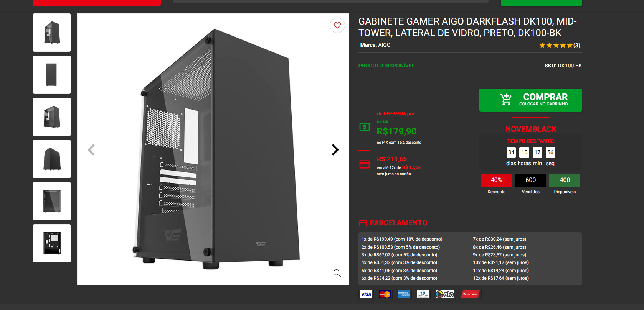Click the countdown seconds box 56
The image size is (644, 310).
550,153
